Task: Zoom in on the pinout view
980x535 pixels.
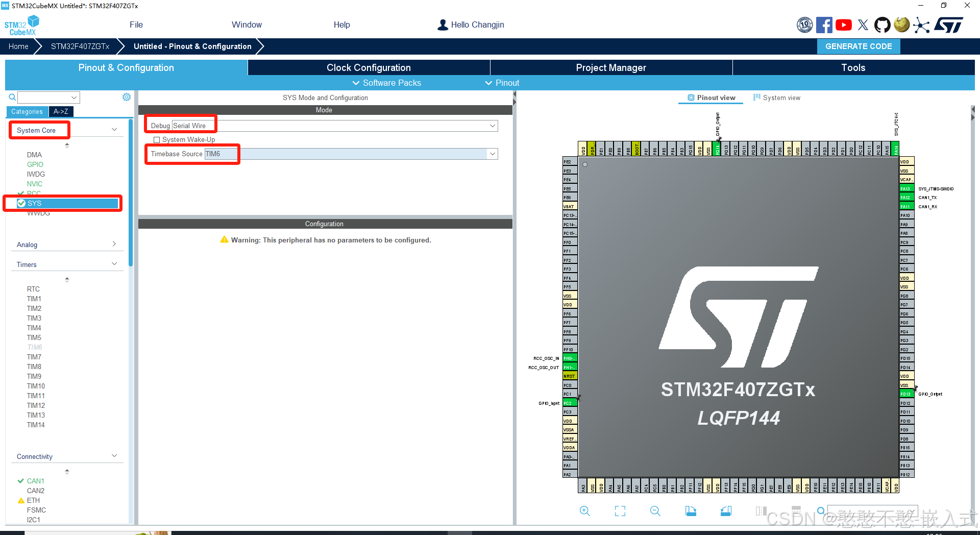Action: [584, 511]
